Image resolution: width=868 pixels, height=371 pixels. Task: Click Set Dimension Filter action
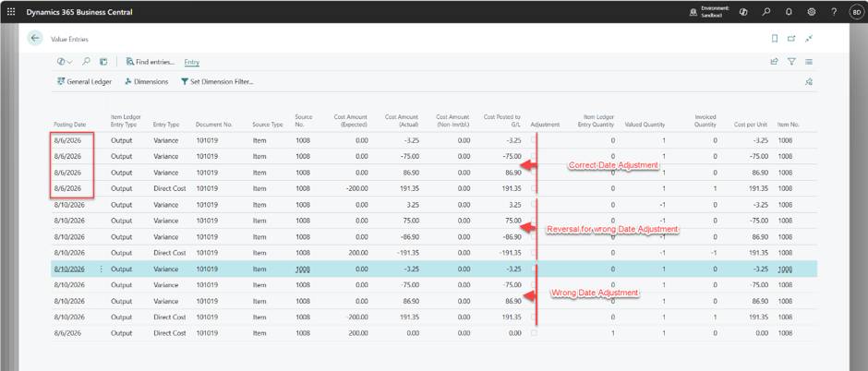click(217, 81)
